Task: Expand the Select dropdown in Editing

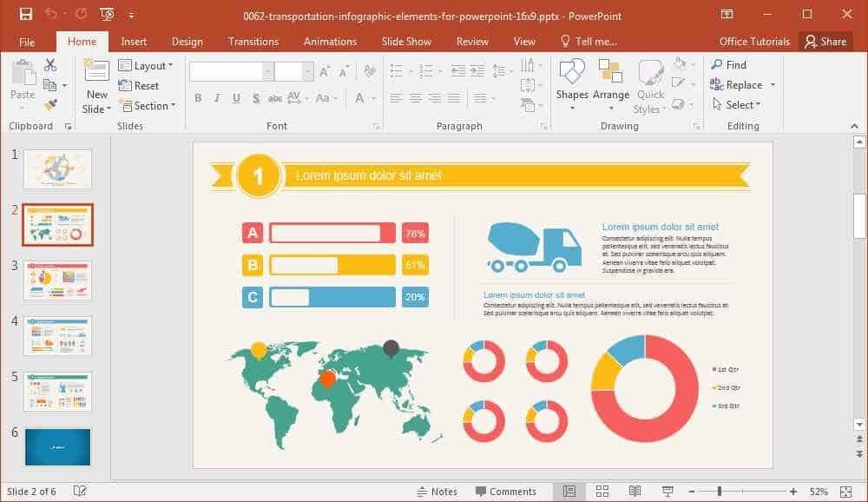Action: [x=737, y=105]
